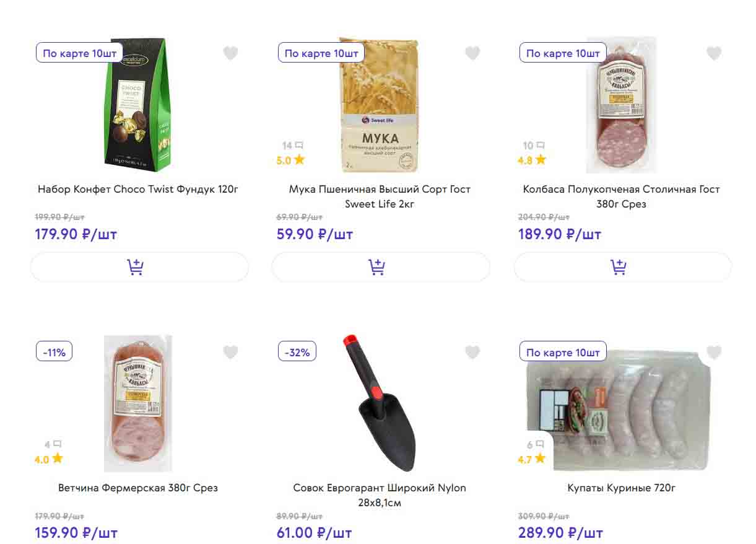Open Колбаса Полукопченая Столичная product link
This screenshot has height=544, width=756.
click(621, 196)
